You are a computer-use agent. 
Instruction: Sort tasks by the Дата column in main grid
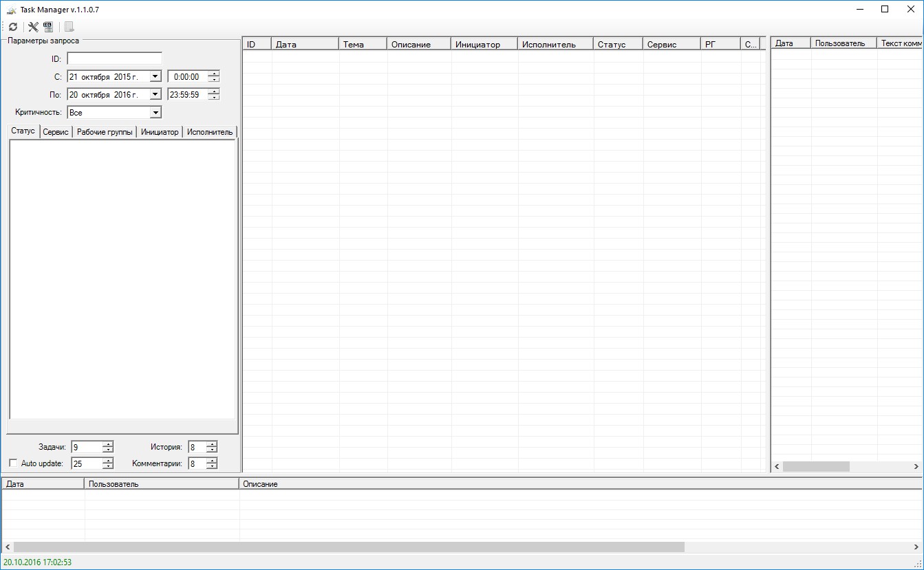point(305,44)
